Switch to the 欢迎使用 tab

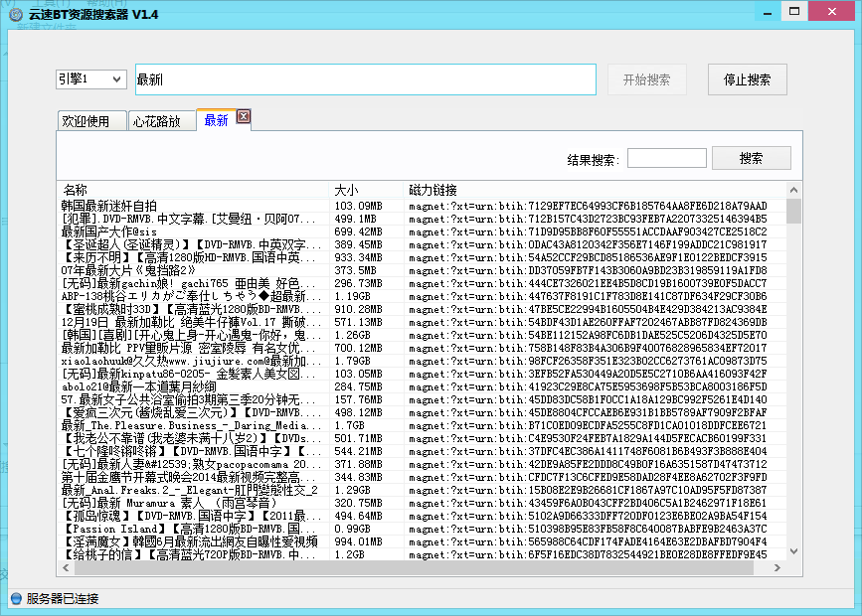tap(86, 121)
